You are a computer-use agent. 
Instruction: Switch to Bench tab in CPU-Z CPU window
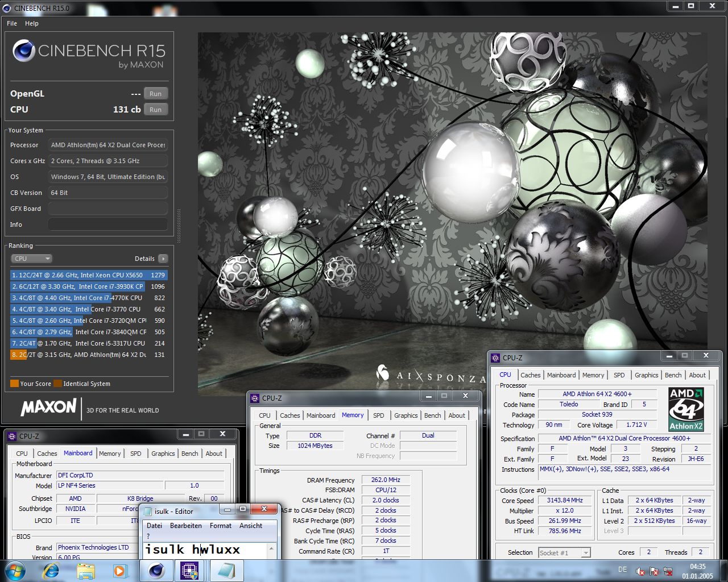(673, 375)
